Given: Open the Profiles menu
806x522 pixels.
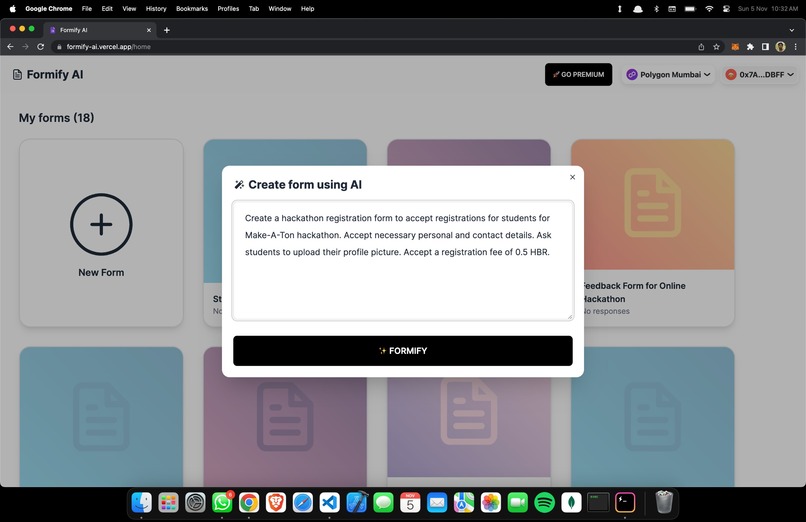Looking at the screenshot, I should pos(228,9).
